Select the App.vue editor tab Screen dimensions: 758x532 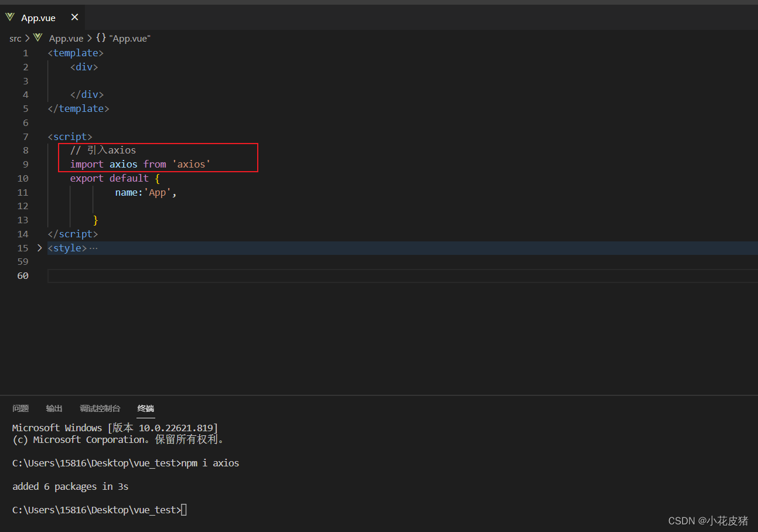42,18
